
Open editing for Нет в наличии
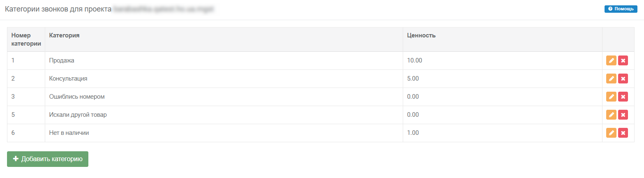(x=611, y=133)
